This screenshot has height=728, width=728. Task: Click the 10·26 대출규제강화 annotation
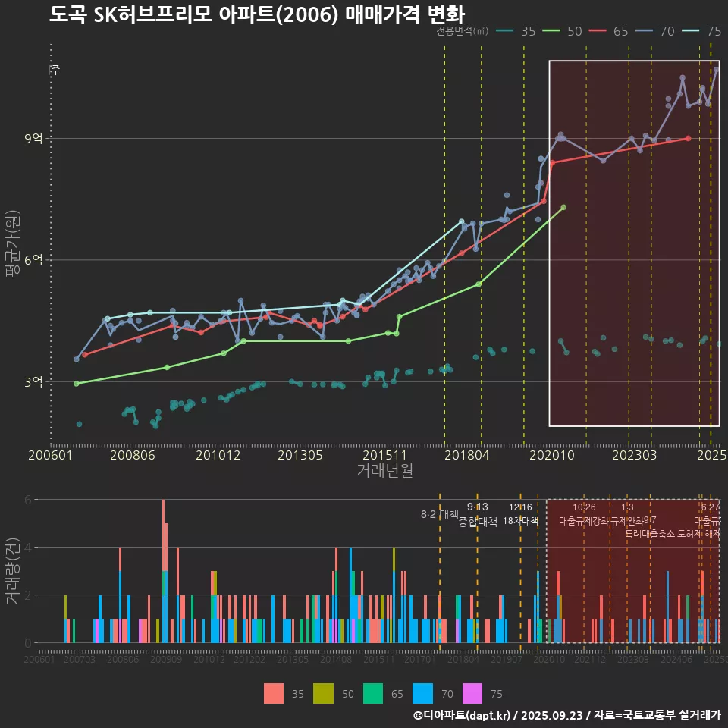pos(584,515)
